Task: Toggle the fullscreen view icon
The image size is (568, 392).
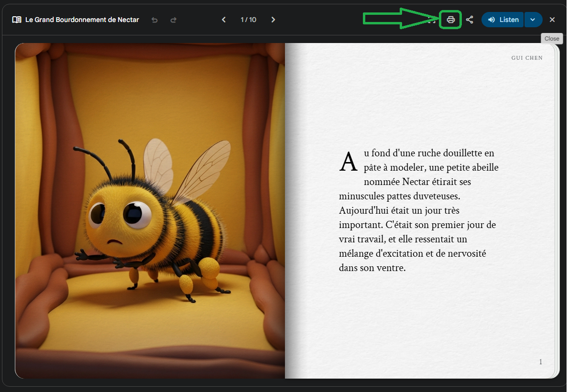Action: 432,20
